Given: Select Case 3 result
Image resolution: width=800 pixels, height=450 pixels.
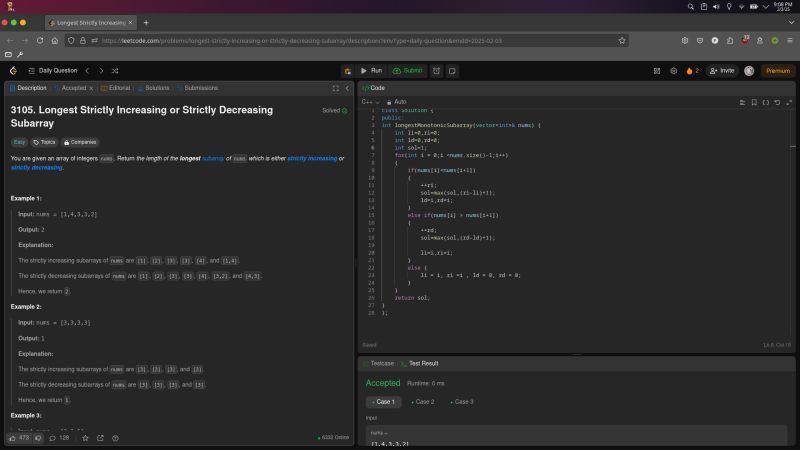Looking at the screenshot, I should pyautogui.click(x=462, y=402).
